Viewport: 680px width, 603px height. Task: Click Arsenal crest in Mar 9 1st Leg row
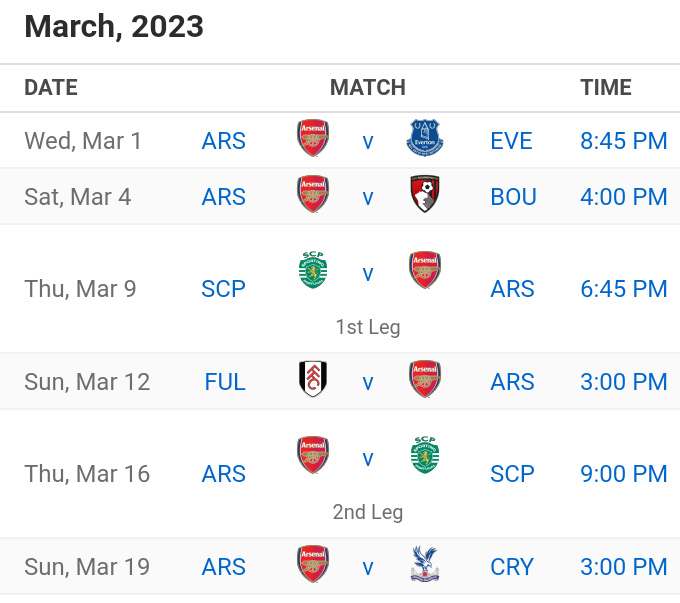tap(425, 270)
